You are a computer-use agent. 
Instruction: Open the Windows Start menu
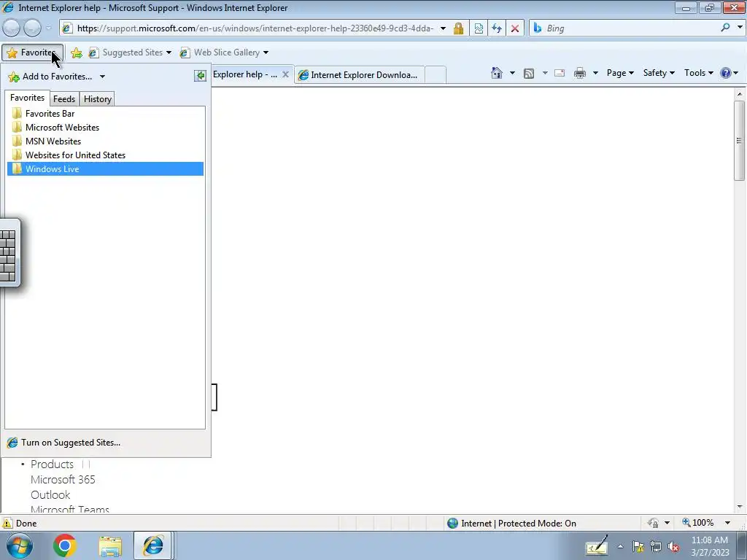click(x=19, y=545)
